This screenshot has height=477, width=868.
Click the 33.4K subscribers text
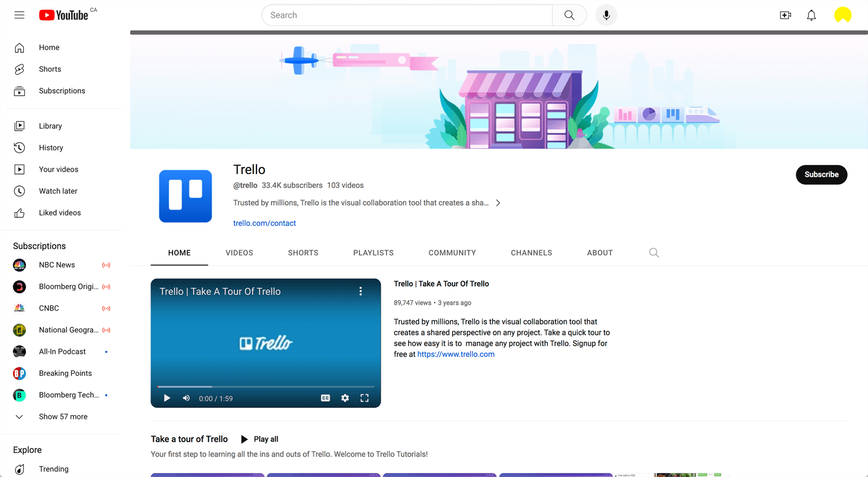point(292,186)
